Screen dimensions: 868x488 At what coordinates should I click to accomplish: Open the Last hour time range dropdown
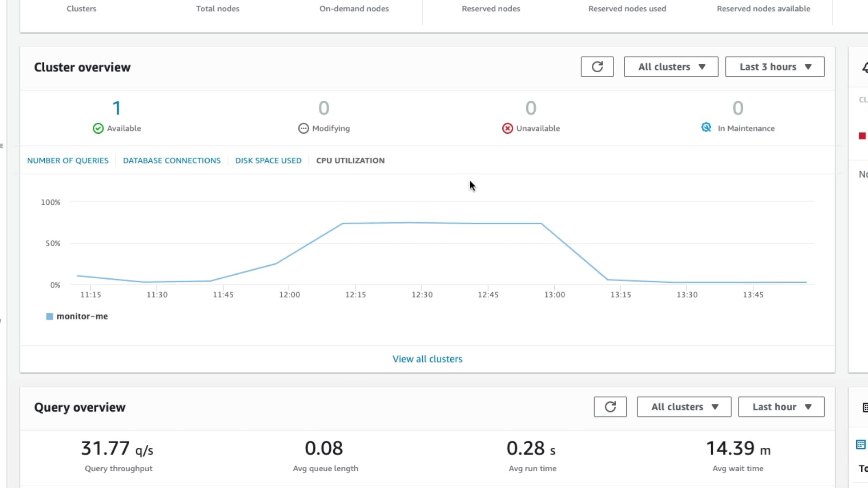point(781,407)
